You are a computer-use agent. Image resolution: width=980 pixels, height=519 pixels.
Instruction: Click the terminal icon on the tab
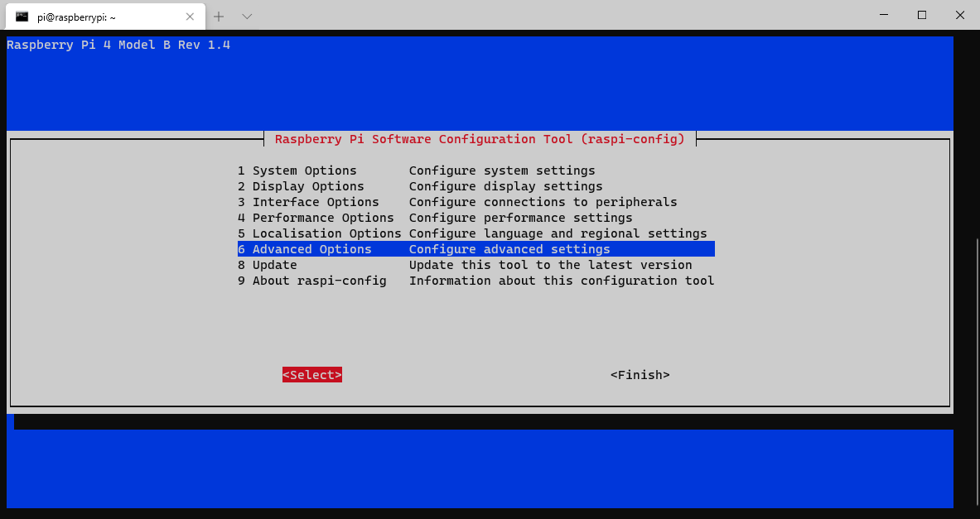coord(22,17)
